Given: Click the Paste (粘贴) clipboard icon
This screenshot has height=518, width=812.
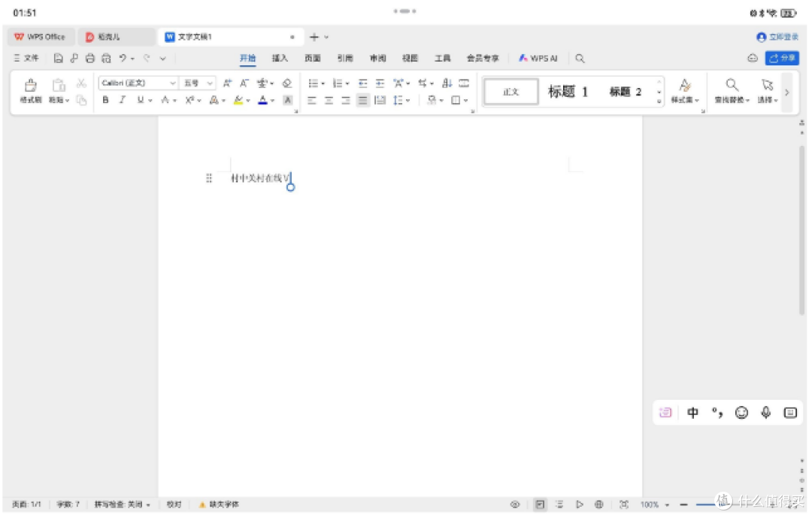Looking at the screenshot, I should pos(59,85).
